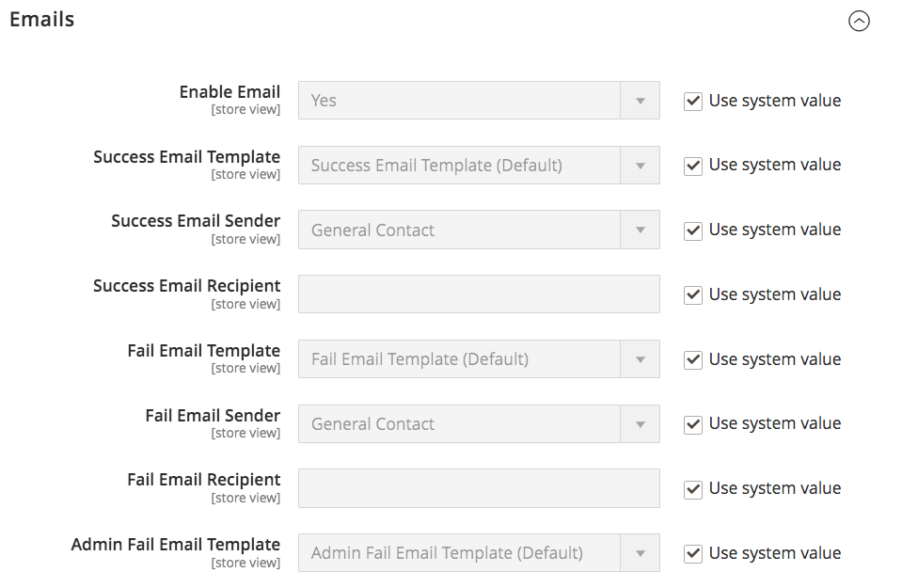Viewport: 902px width, 588px height.
Task: Uncheck system value for Admin Fail Email Template
Action: point(693,554)
